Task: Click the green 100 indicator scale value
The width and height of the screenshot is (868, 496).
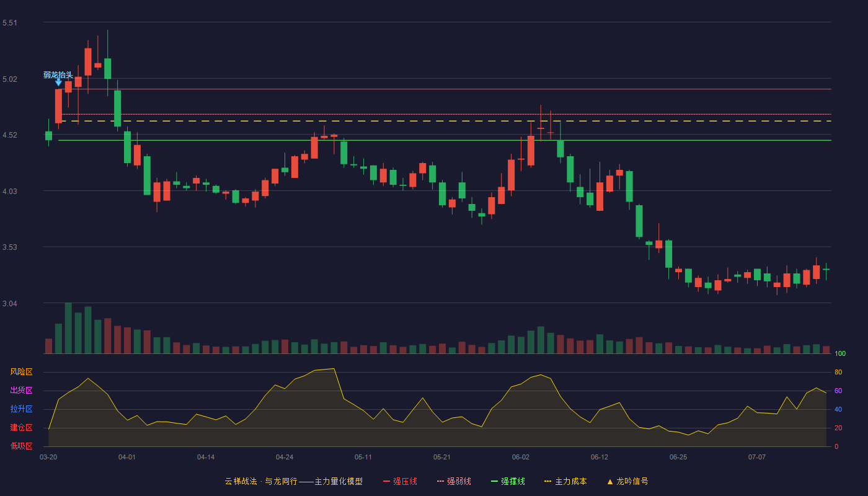Action: click(x=840, y=354)
